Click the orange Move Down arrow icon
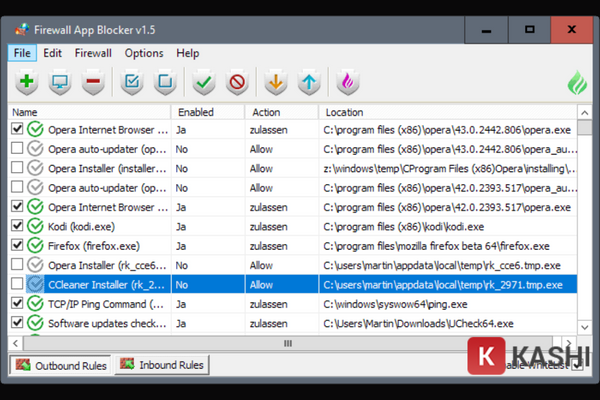Screen dimensions: 600x400 click(x=276, y=83)
